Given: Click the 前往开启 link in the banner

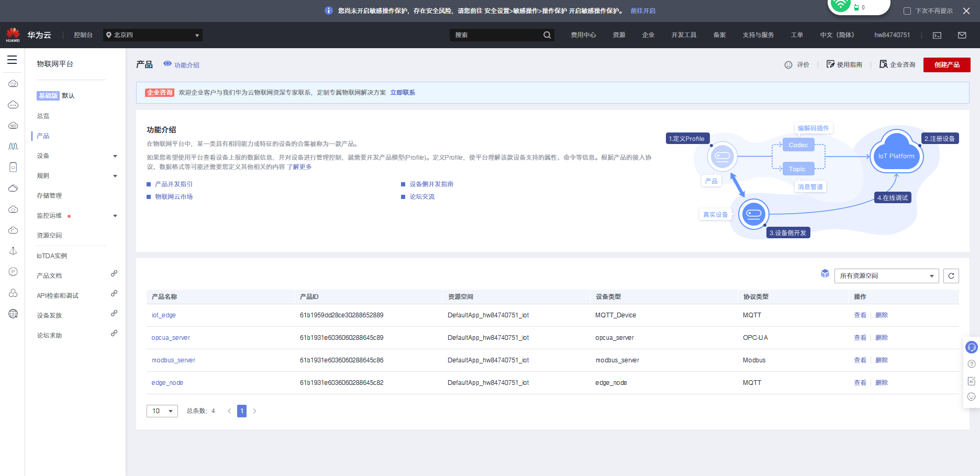Looking at the screenshot, I should [643, 11].
